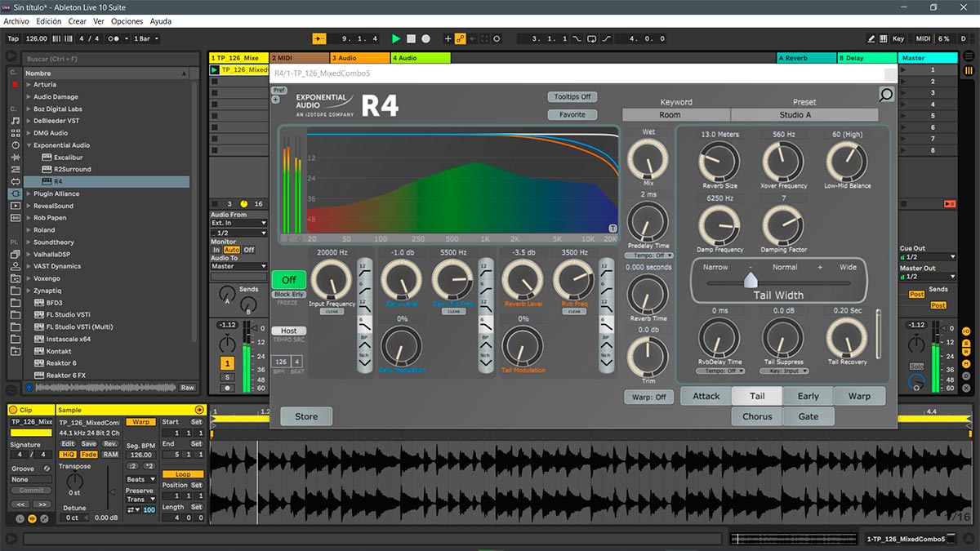Open the Max for Live browser category

[x=14, y=181]
